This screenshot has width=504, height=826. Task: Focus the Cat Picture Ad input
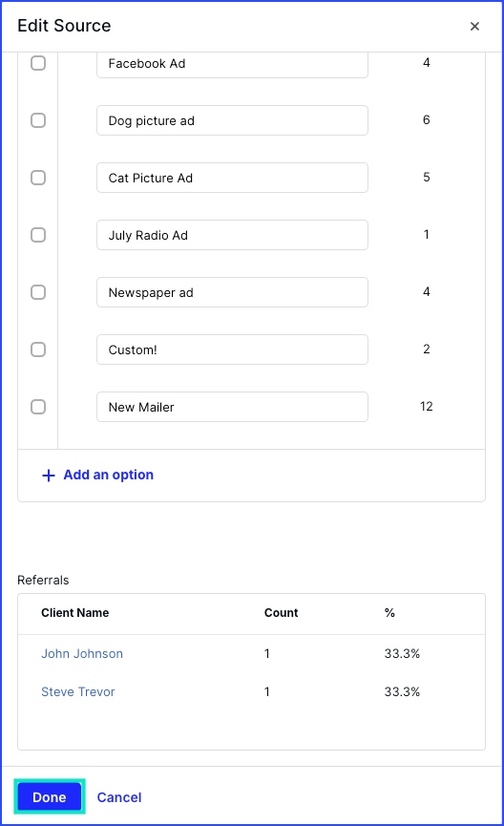(x=232, y=178)
